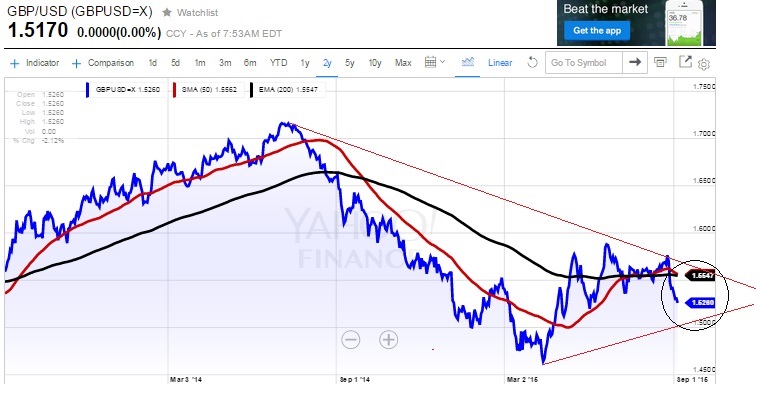Click the Go To Symbol field

click(581, 63)
